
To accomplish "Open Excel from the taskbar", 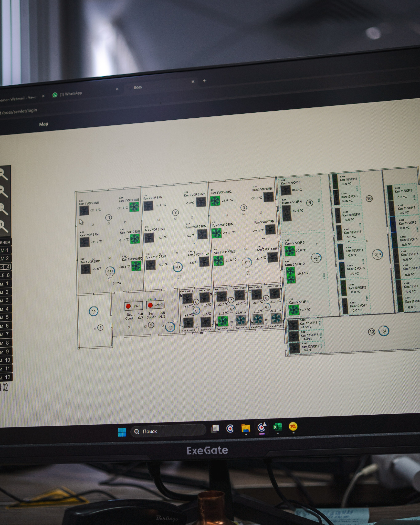I will click(x=277, y=427).
